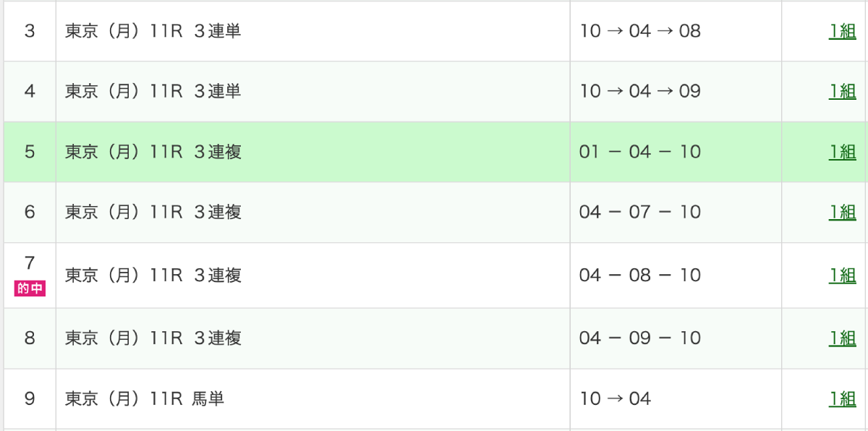Click the 04 − 09 − 10 combination cell

tap(640, 338)
